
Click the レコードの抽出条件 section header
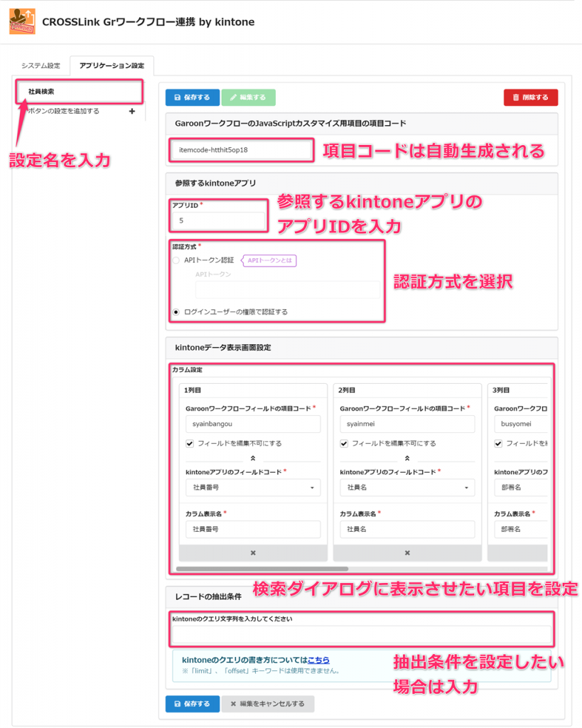[x=362, y=596]
